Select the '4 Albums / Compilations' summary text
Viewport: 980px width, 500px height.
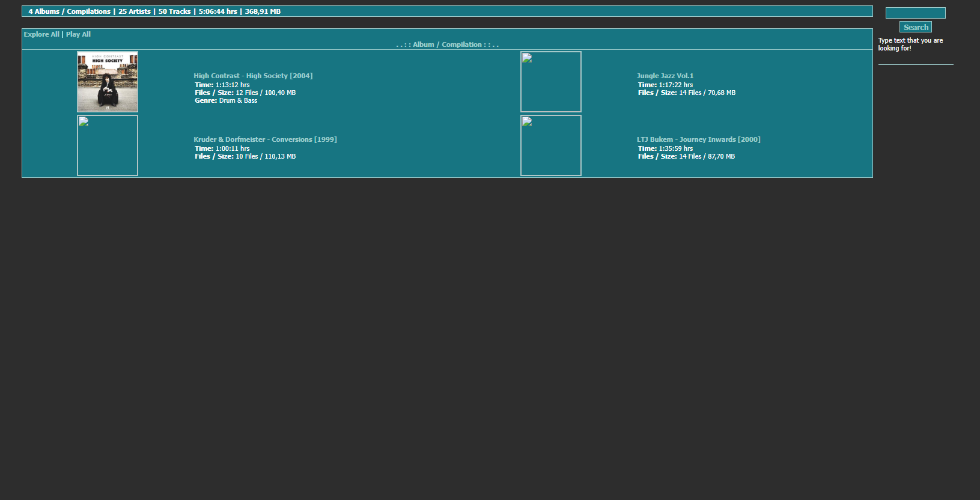[x=70, y=11]
